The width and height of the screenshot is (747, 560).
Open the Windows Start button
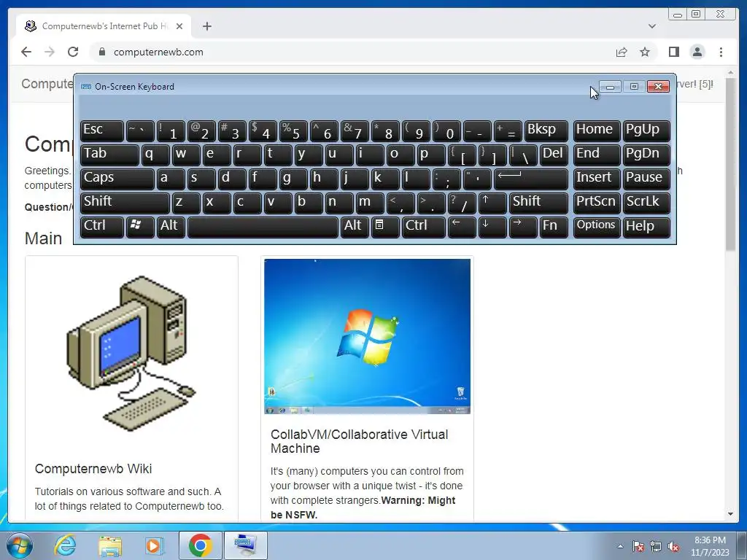[20, 545]
